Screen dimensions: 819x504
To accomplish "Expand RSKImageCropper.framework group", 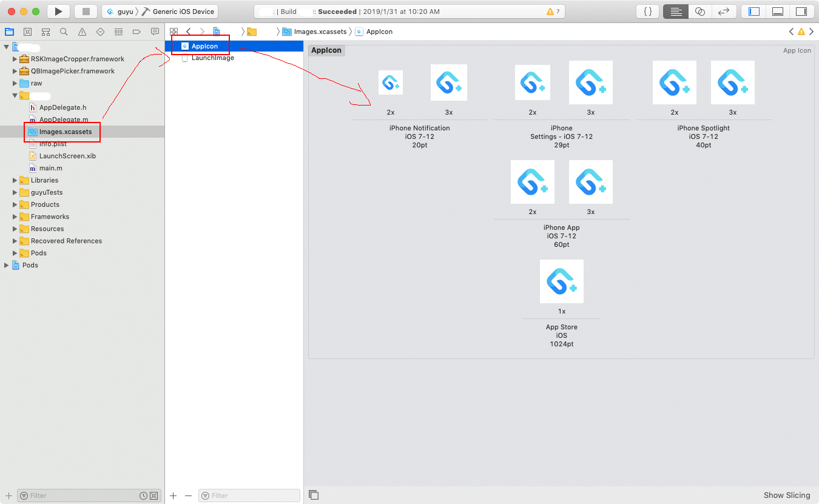I will [x=15, y=59].
